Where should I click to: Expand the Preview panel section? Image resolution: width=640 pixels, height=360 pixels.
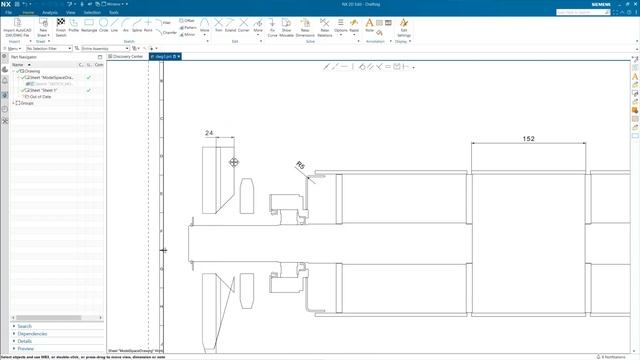pyautogui.click(x=14, y=349)
